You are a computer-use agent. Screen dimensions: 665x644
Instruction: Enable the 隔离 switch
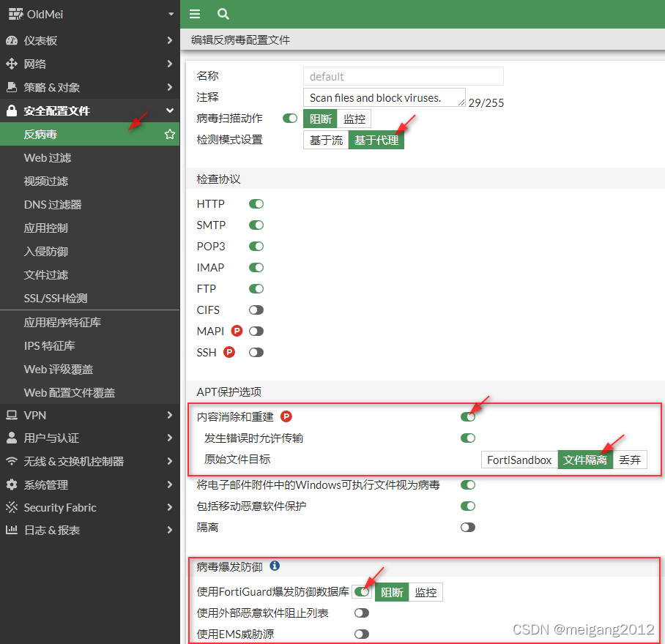coord(468,528)
